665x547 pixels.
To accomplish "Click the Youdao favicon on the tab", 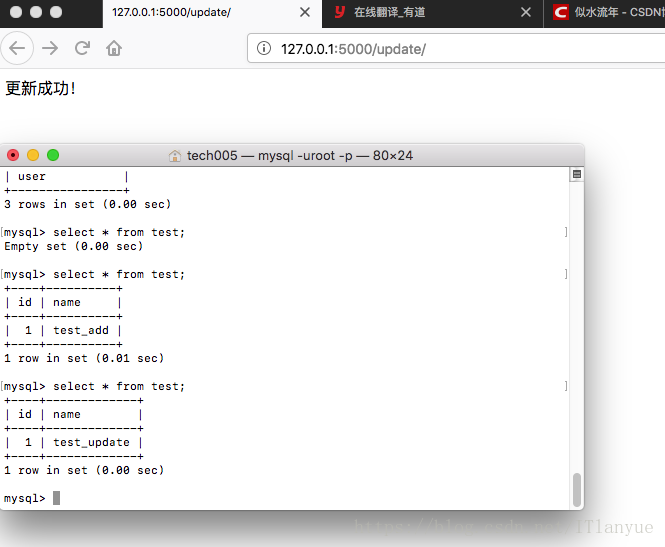I will tap(340, 12).
